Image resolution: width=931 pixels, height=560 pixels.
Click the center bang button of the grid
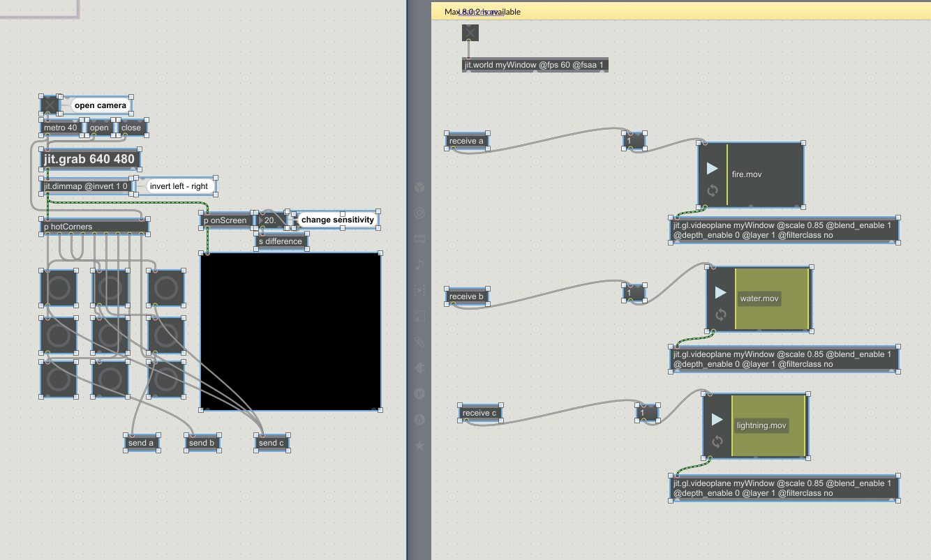point(110,334)
